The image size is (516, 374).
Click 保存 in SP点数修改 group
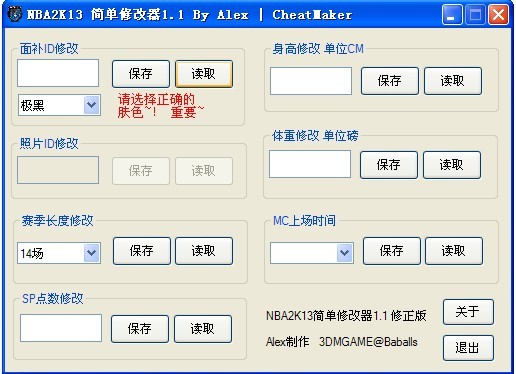140,329
